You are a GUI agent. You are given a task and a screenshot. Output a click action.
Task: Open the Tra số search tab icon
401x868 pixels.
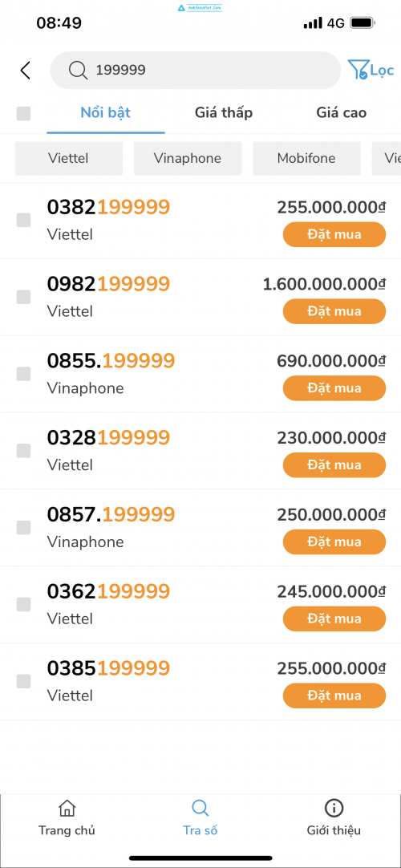click(200, 808)
